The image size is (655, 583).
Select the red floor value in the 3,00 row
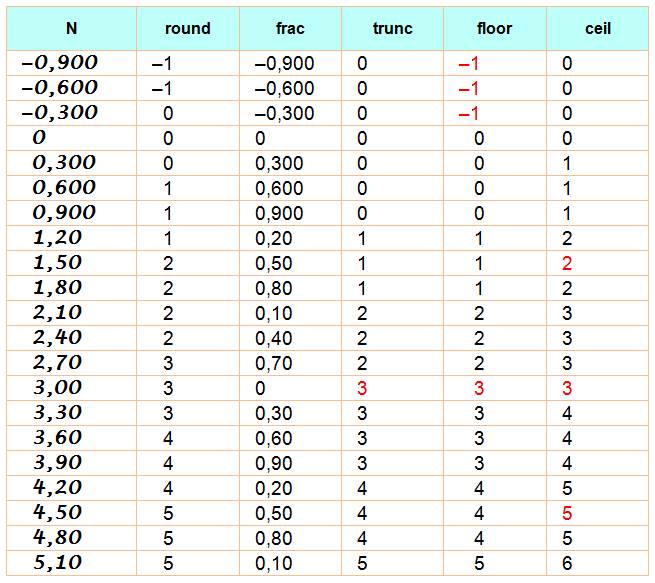coord(479,388)
